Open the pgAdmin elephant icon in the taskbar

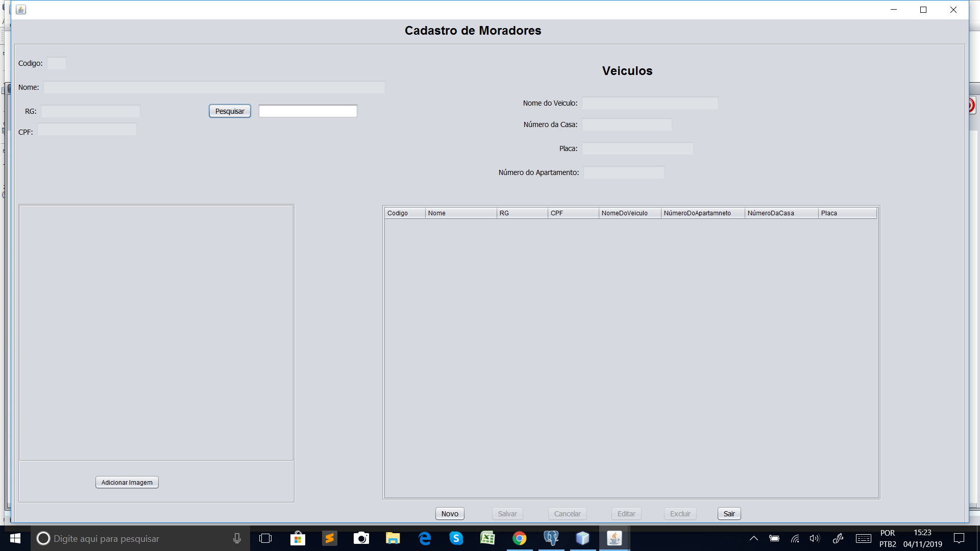(551, 538)
